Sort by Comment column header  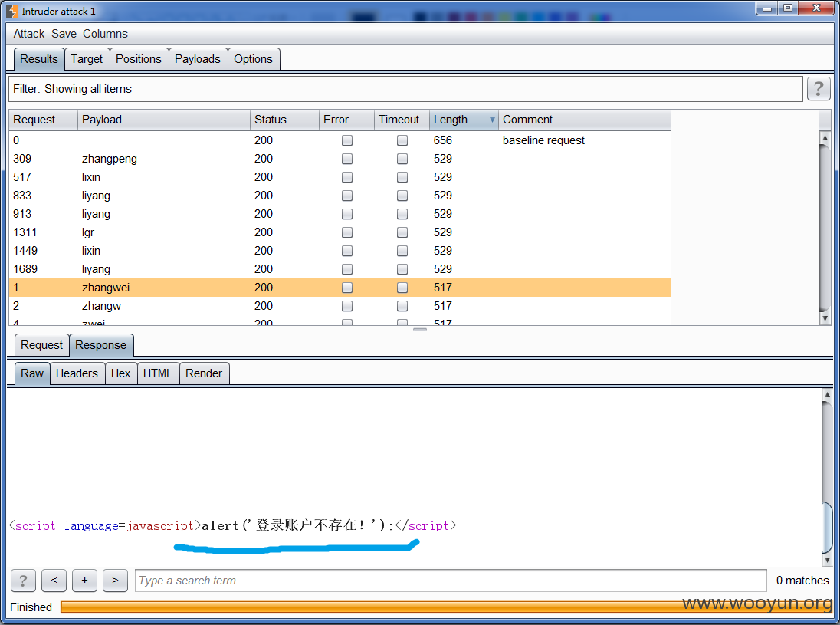coord(585,120)
